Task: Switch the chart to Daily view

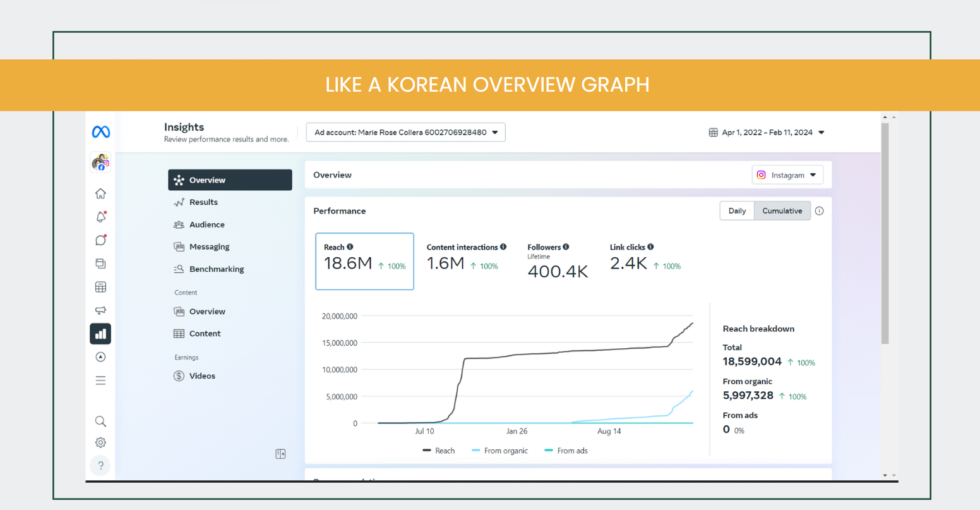Action: (x=737, y=211)
